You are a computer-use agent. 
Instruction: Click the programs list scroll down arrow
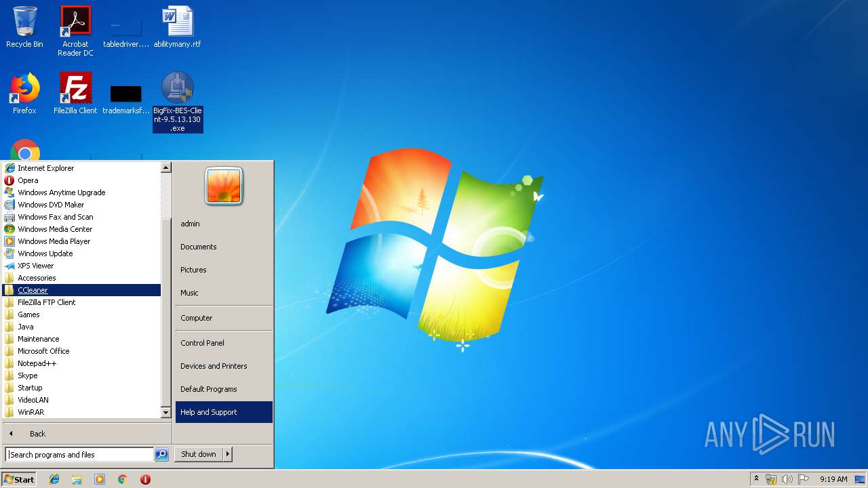166,412
